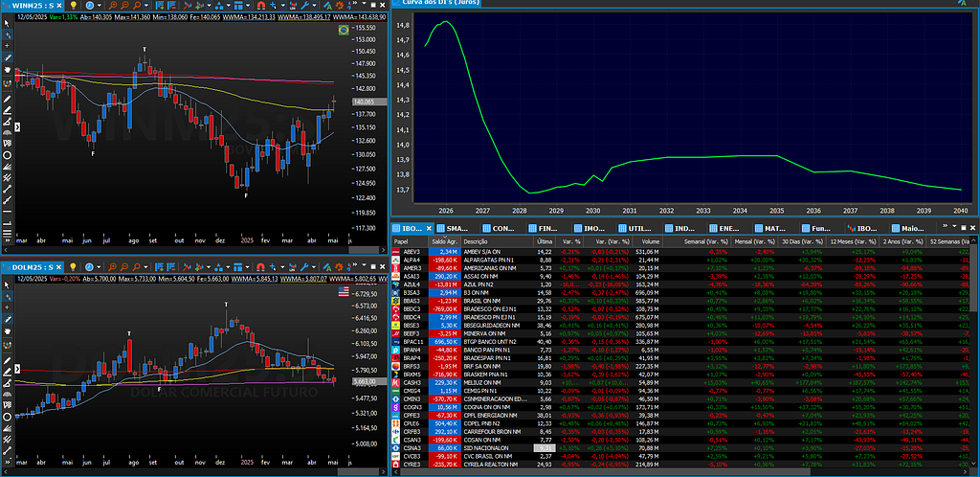Toggle the red magnet snap icon in WINM25 toolbar
Image resolution: width=980 pixels, height=477 pixels.
pos(261,5)
